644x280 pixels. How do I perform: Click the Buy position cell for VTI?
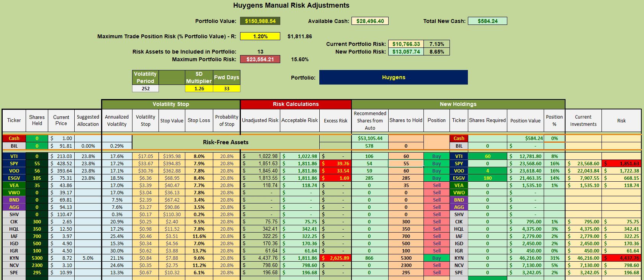[436, 156]
